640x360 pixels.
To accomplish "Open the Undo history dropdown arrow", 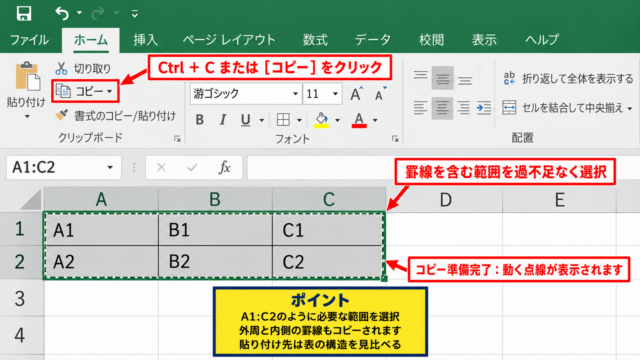I will click(x=79, y=13).
